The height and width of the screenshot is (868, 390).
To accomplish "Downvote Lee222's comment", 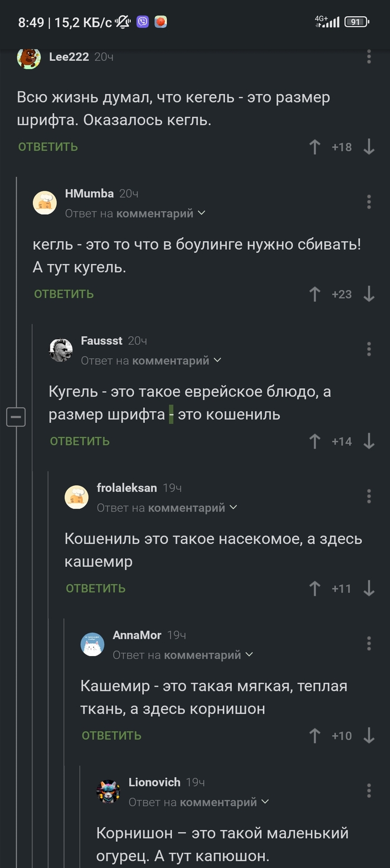I will click(369, 147).
